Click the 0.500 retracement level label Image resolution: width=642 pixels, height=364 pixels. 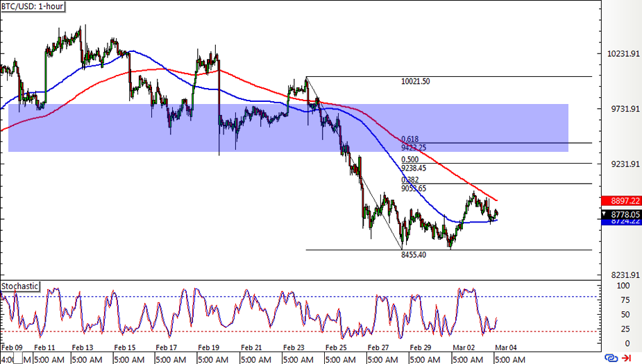(x=410, y=159)
